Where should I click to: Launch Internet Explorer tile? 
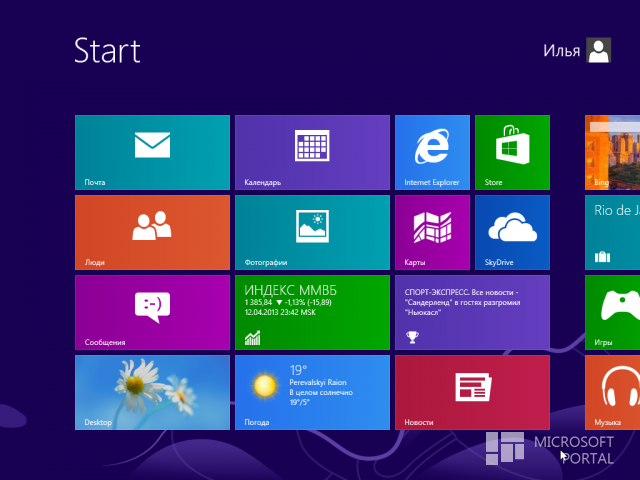[x=432, y=152]
